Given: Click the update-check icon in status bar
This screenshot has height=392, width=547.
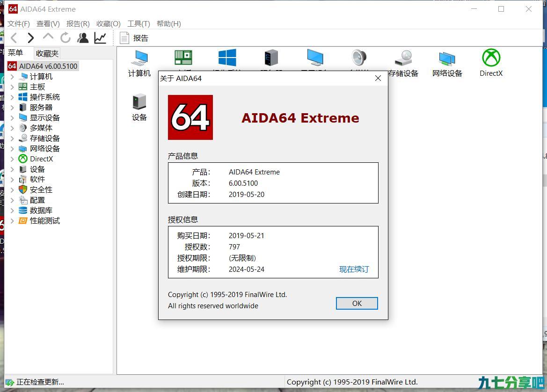Looking at the screenshot, I should (10, 382).
